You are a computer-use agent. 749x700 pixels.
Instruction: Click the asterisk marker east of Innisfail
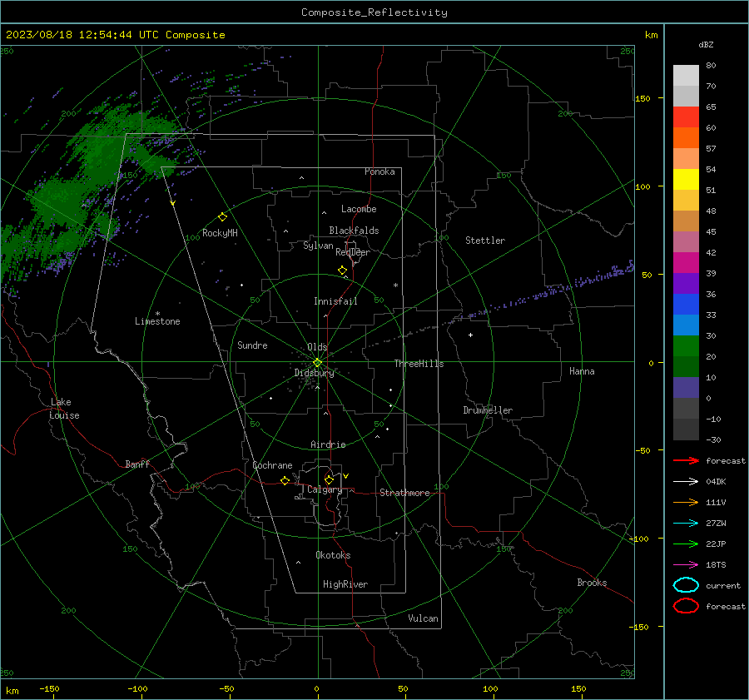(395, 285)
